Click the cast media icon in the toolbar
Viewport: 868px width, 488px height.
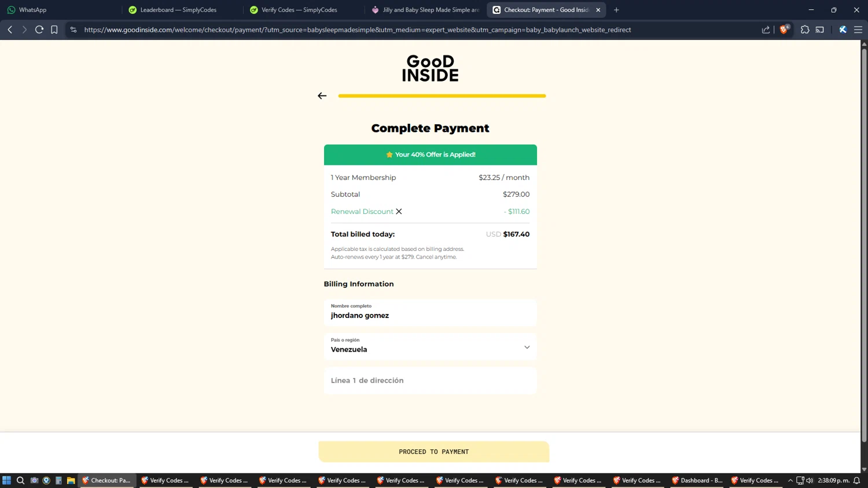coord(820,29)
